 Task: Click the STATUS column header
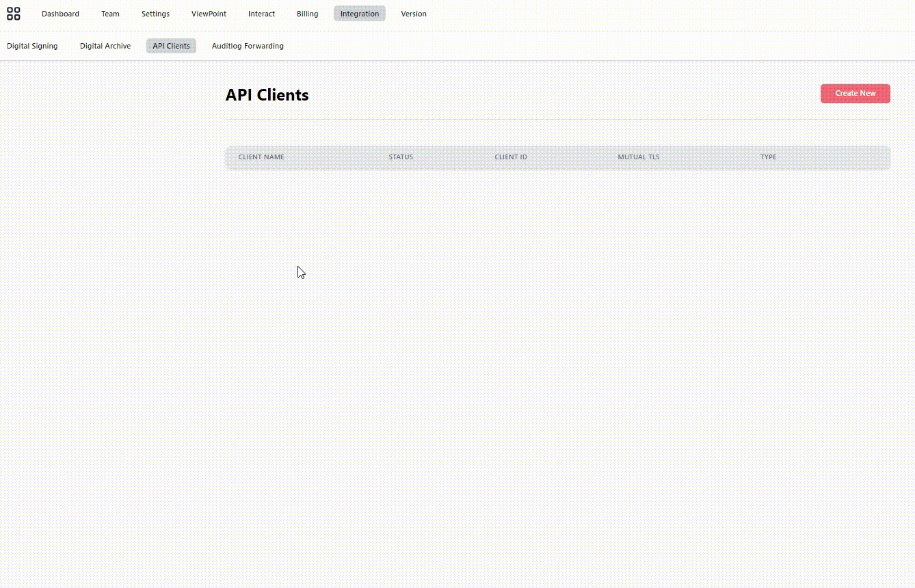(401, 157)
